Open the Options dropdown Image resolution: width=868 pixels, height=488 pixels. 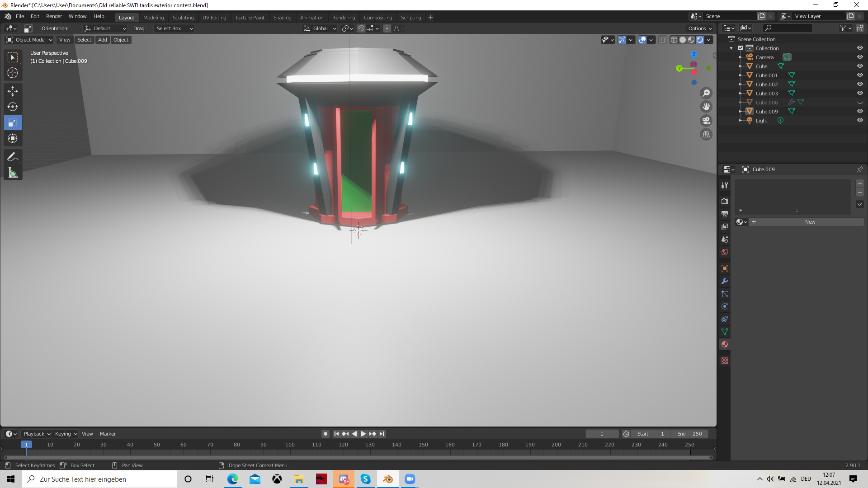[700, 28]
